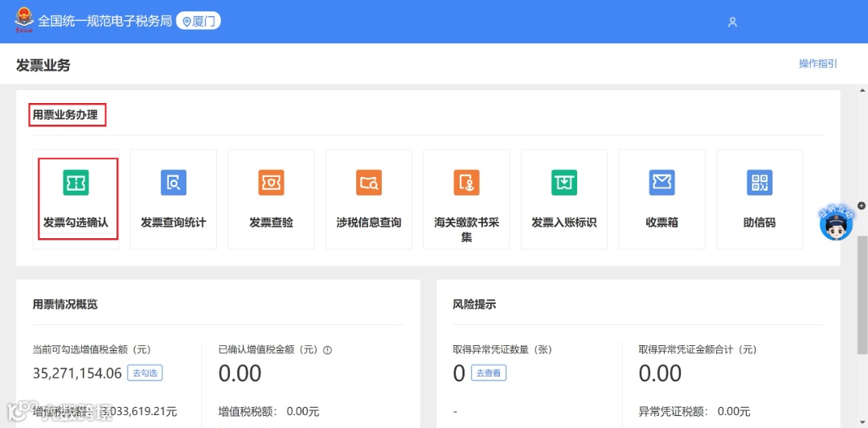Click the 当前可勾选增值税金额（元） label
This screenshot has width=868, height=428.
click(x=92, y=350)
